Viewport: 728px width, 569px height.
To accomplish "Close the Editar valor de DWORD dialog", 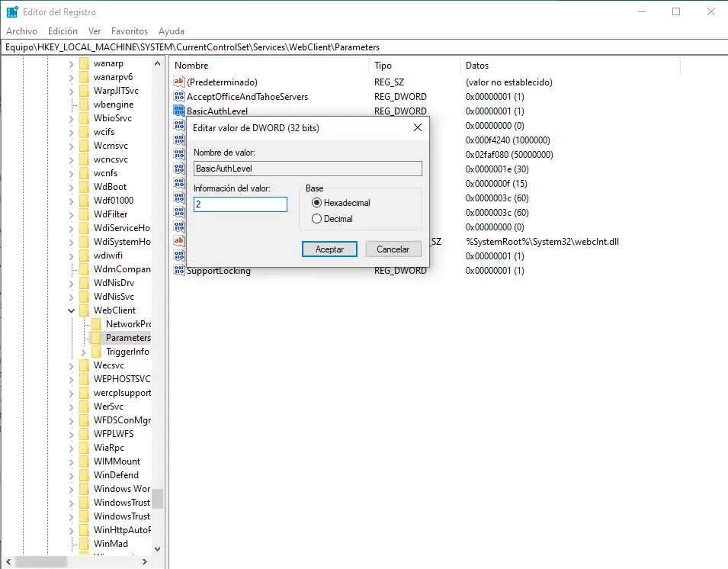I will coord(418,127).
